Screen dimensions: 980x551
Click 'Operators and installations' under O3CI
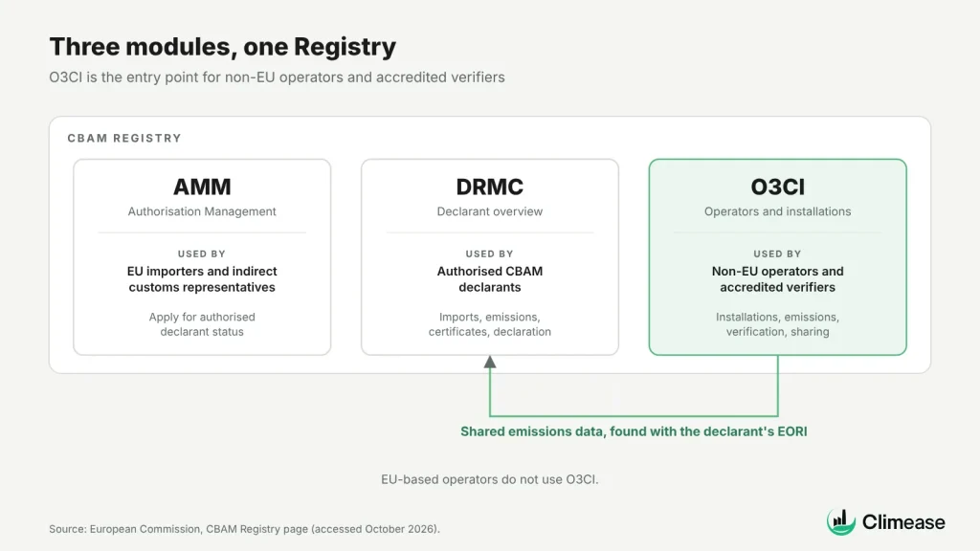(x=777, y=211)
